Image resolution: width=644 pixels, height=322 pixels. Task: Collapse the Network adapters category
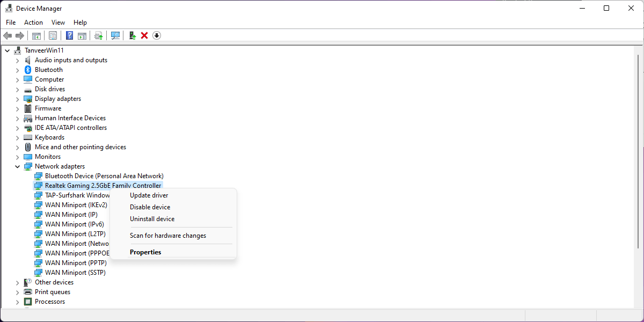point(17,166)
